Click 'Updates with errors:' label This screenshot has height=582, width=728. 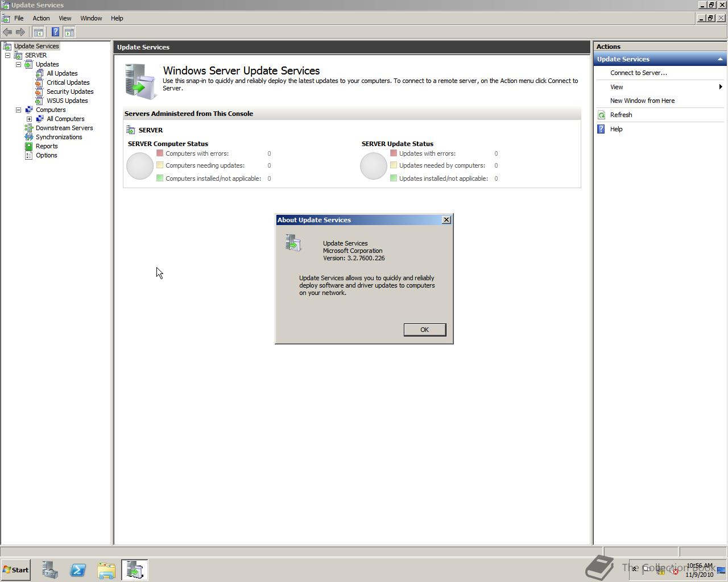(427, 153)
